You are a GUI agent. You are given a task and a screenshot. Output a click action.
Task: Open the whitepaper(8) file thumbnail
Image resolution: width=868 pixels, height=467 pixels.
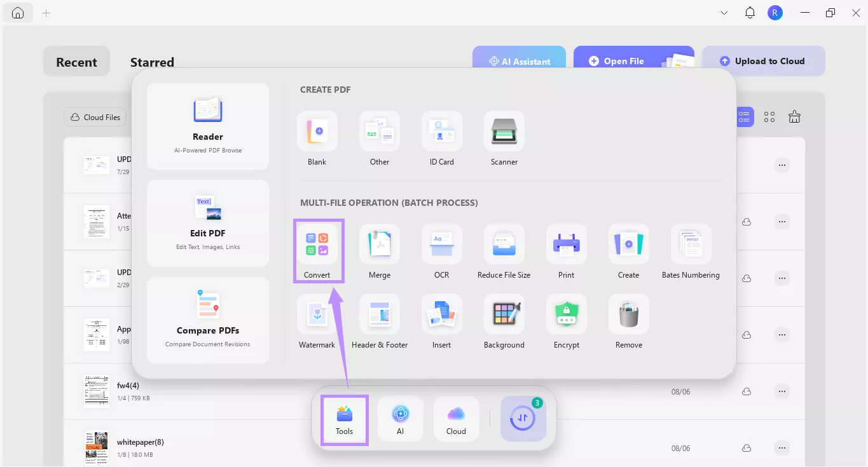pos(96,447)
